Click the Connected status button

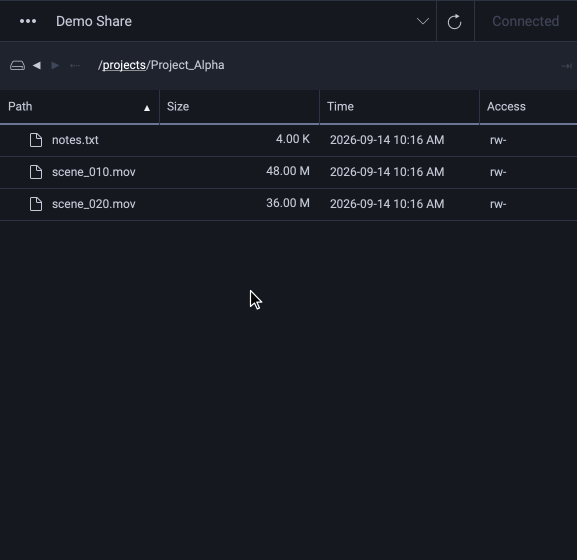tap(525, 21)
